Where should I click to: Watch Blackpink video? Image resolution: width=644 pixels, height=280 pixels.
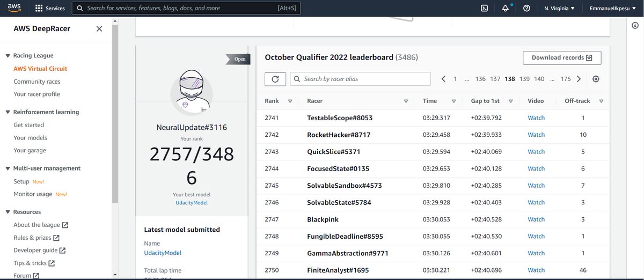(x=536, y=219)
